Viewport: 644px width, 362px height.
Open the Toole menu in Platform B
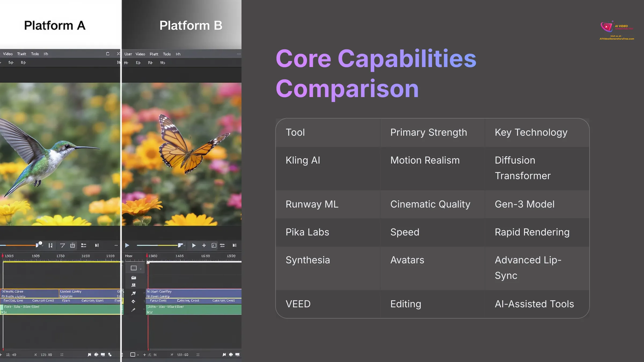(167, 54)
